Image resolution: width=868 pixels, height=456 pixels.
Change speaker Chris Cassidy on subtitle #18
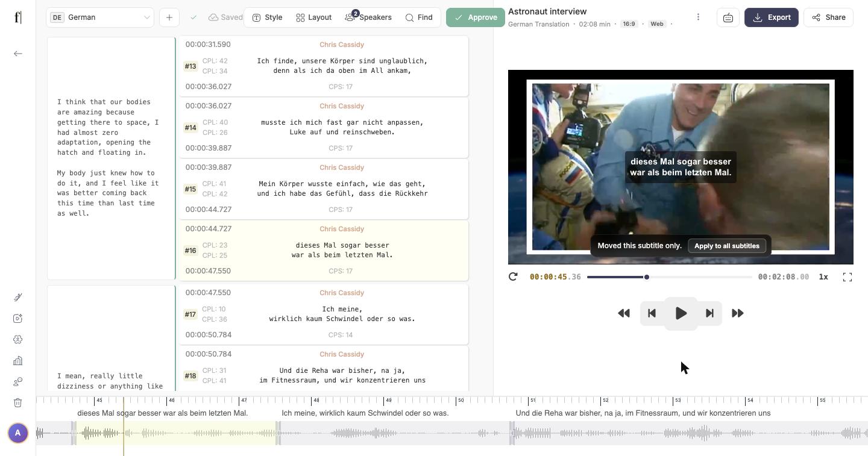(342, 354)
